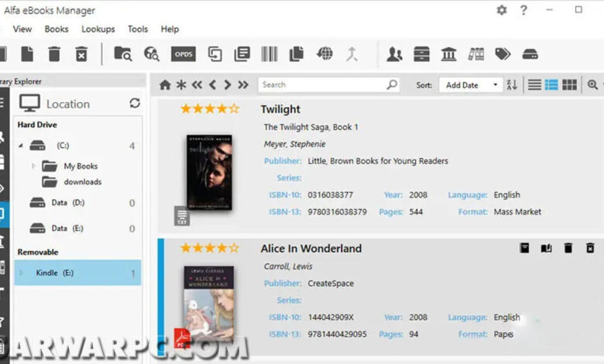Click the new book document icon

coord(27,54)
